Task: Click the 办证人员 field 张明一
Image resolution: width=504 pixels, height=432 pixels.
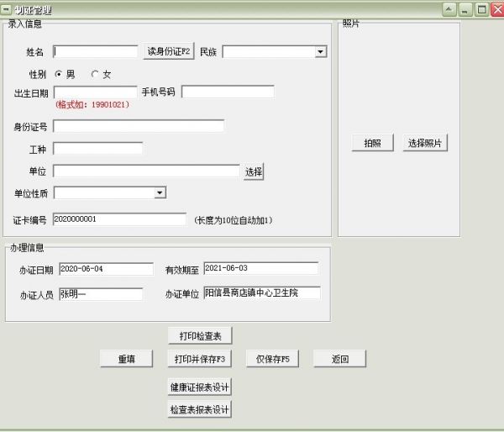Action: click(101, 294)
